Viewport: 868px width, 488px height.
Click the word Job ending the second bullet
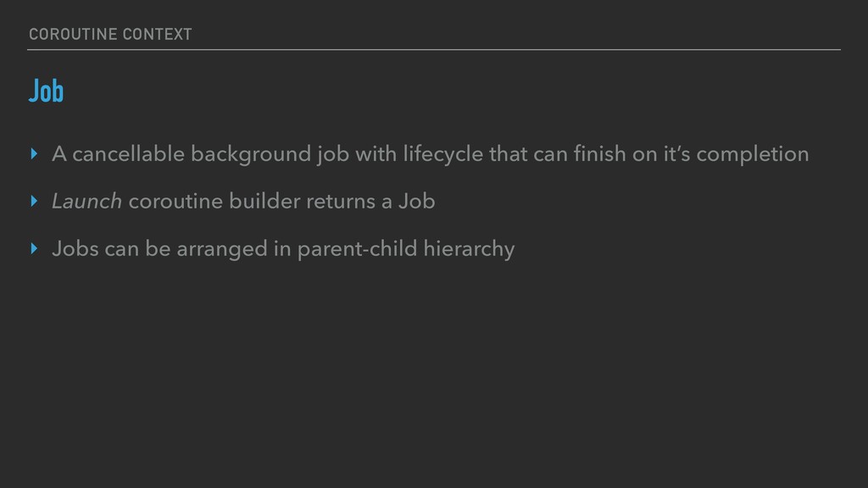coord(417,202)
